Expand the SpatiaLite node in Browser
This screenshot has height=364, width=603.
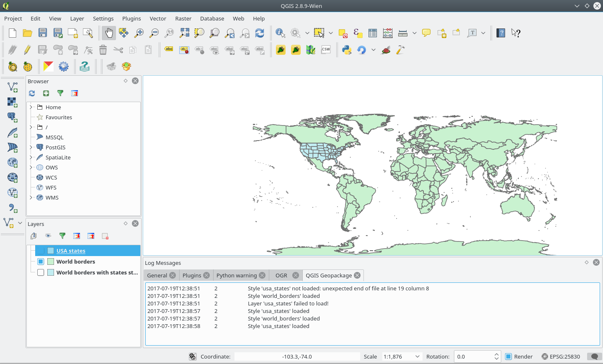(31, 157)
